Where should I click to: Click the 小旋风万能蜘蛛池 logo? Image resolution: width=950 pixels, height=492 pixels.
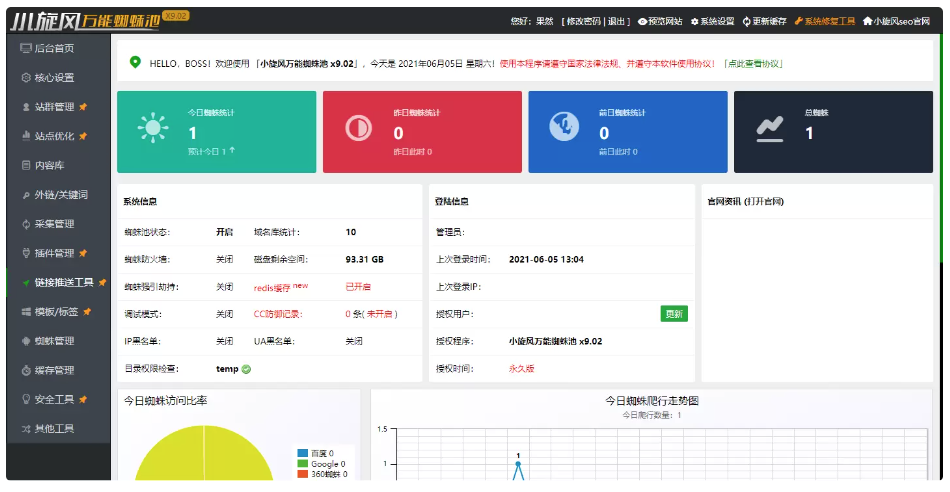point(85,21)
